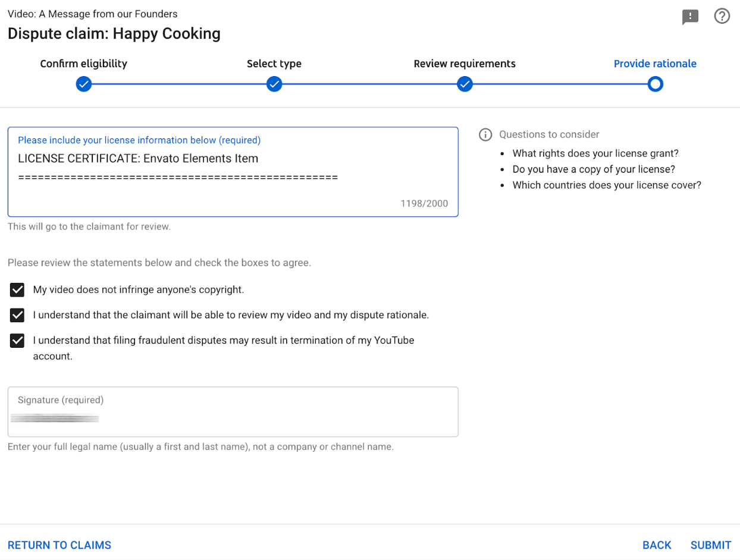This screenshot has width=740, height=560.
Task: Click the info icon beside Questions to consider
Action: point(486,135)
